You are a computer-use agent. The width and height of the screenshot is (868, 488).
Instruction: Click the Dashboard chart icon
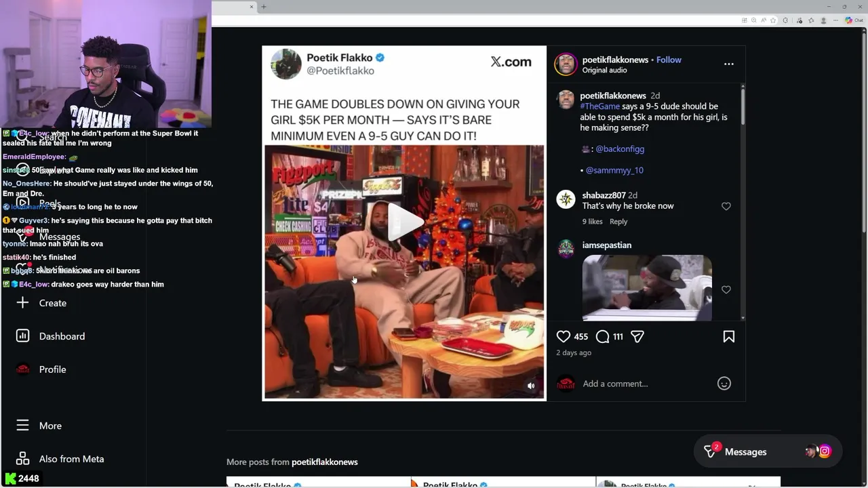pos(22,335)
